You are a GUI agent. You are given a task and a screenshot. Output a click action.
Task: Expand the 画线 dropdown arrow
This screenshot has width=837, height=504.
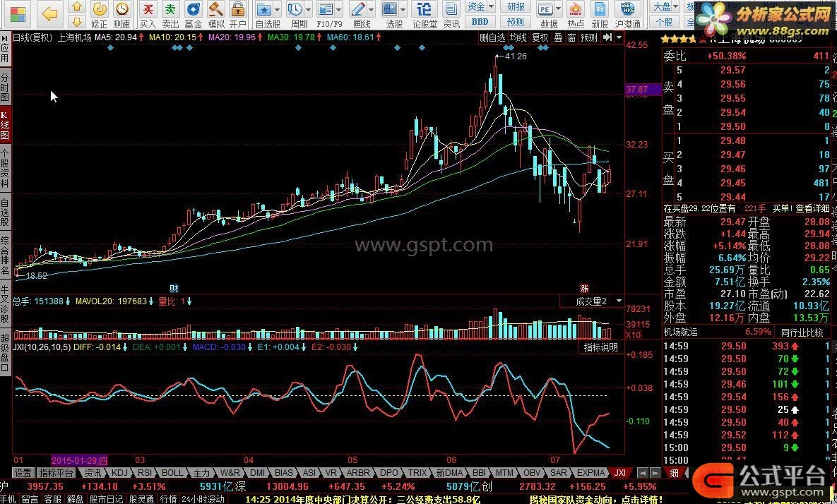(x=371, y=9)
